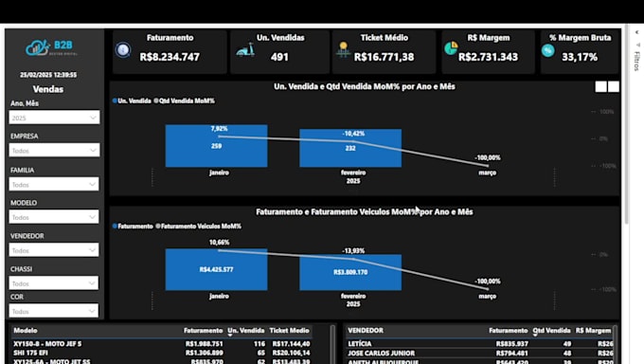Image resolution: width=644 pixels, height=364 pixels.
Task: Click card value 'R$8.234.747'
Action: [170, 57]
